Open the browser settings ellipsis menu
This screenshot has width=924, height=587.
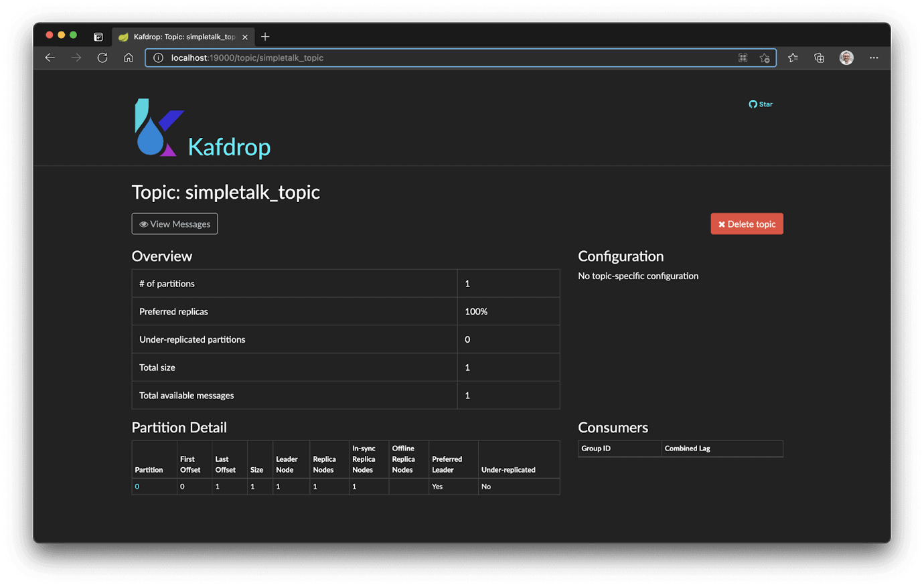874,58
